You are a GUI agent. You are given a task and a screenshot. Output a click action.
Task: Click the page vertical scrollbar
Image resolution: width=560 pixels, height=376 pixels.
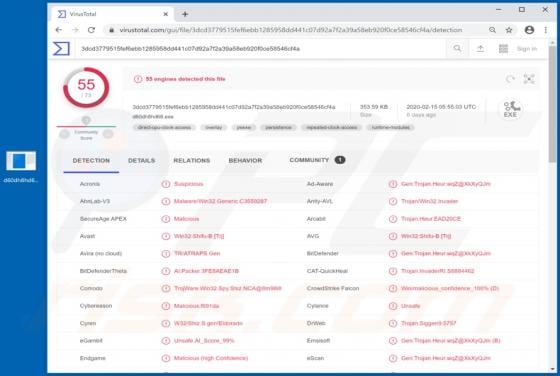[552, 104]
